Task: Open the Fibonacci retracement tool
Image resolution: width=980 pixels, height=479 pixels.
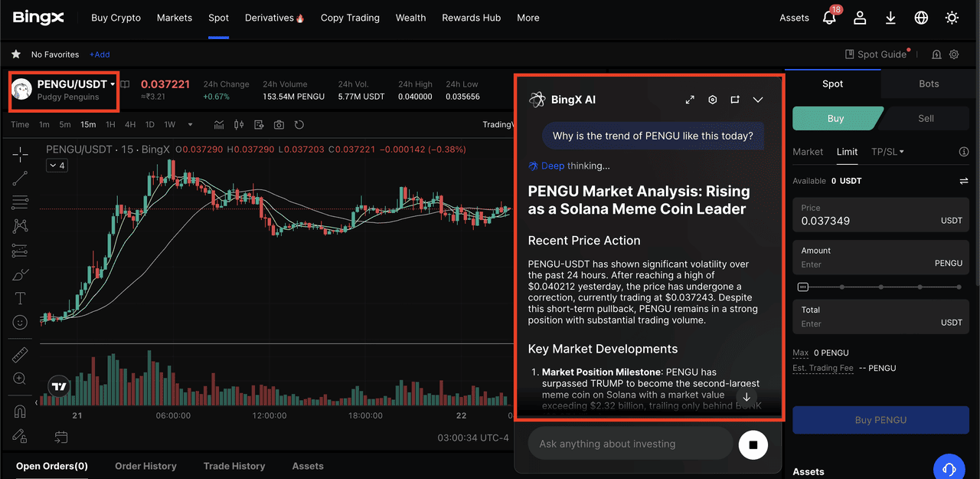Action: click(20, 202)
